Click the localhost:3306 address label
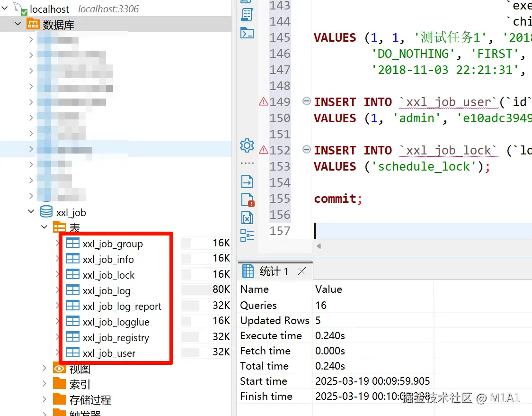 tap(108, 9)
